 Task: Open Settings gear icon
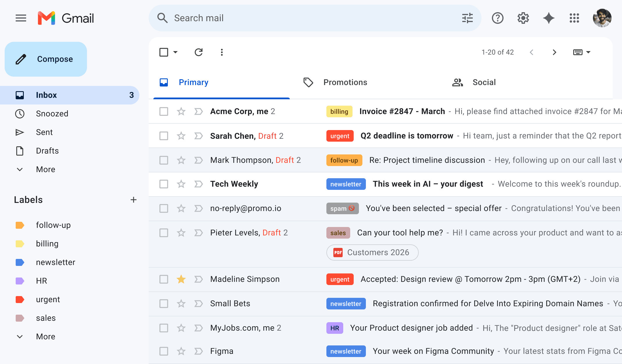(x=523, y=18)
